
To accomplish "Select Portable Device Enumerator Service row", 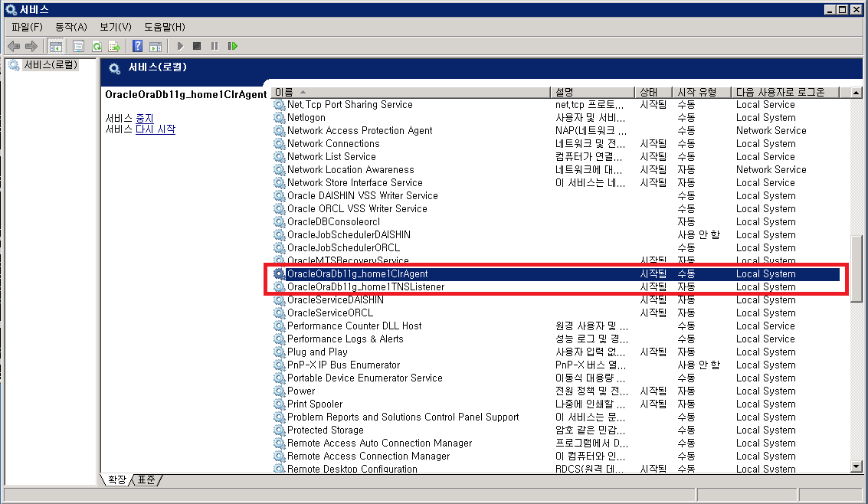I will (556, 378).
